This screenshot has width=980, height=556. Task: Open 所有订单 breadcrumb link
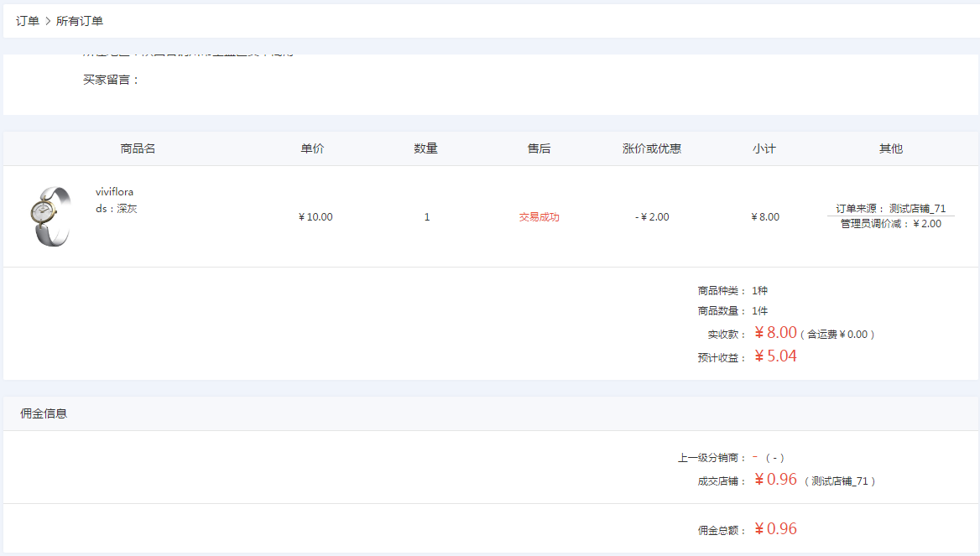pyautogui.click(x=80, y=21)
